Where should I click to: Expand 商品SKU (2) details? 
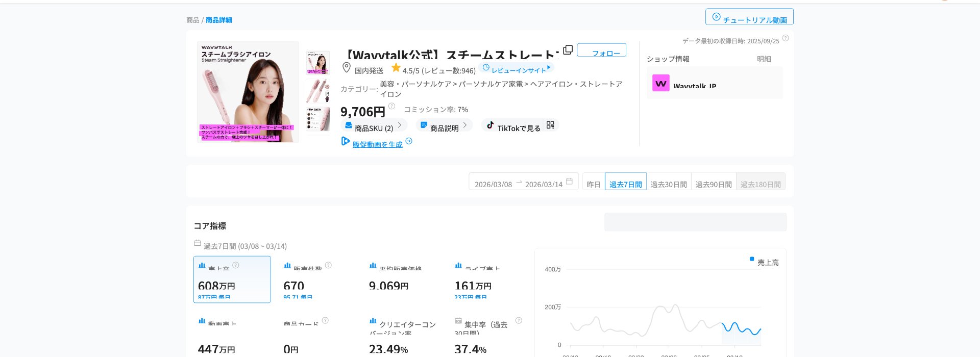coord(374,125)
